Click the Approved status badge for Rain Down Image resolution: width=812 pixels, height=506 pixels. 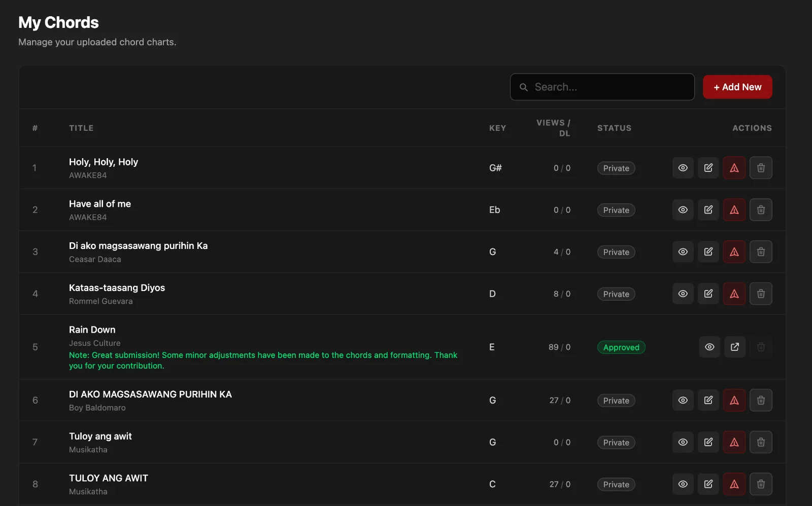pos(621,347)
